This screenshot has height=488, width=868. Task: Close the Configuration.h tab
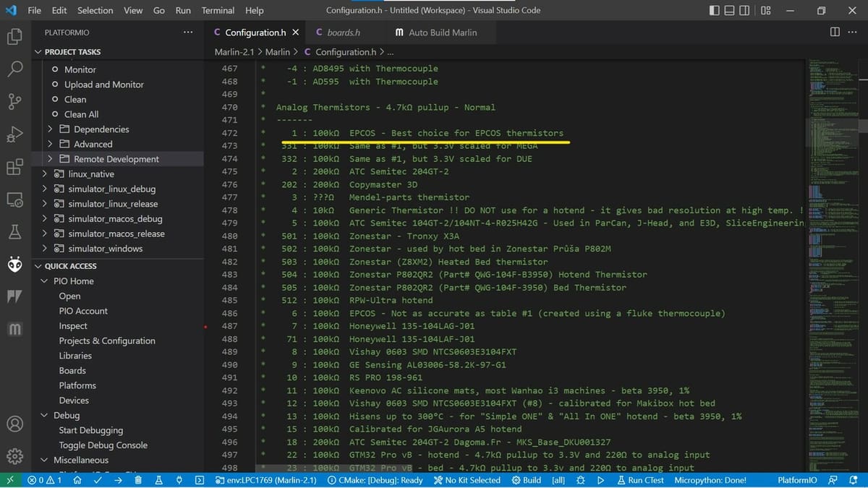[295, 33]
